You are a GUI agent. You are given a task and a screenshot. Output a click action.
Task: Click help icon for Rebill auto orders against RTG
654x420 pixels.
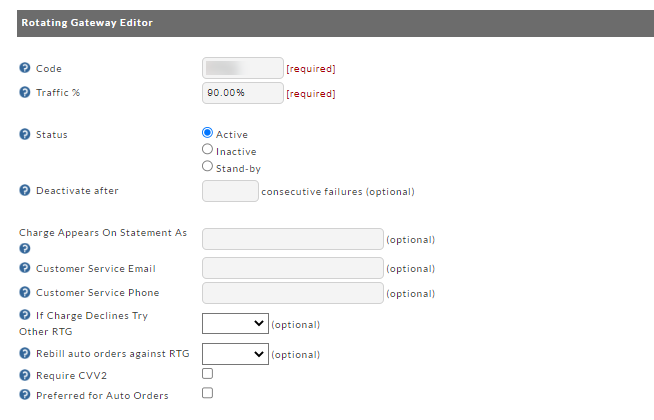[25, 353]
